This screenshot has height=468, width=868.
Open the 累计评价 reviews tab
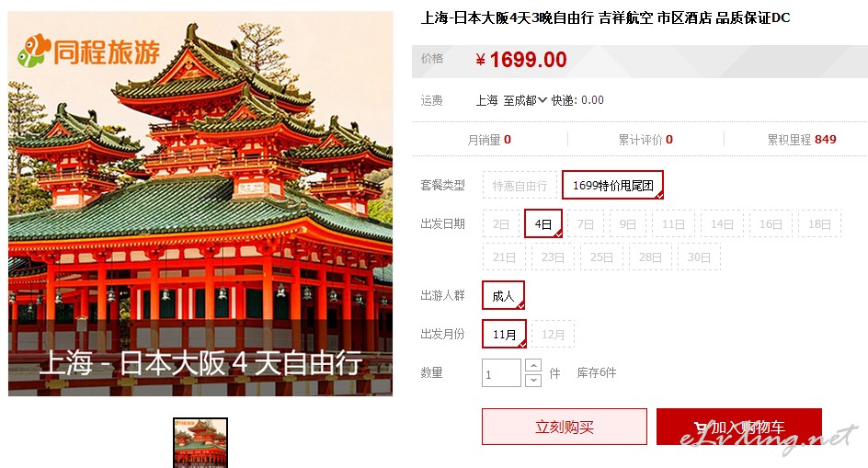(645, 140)
